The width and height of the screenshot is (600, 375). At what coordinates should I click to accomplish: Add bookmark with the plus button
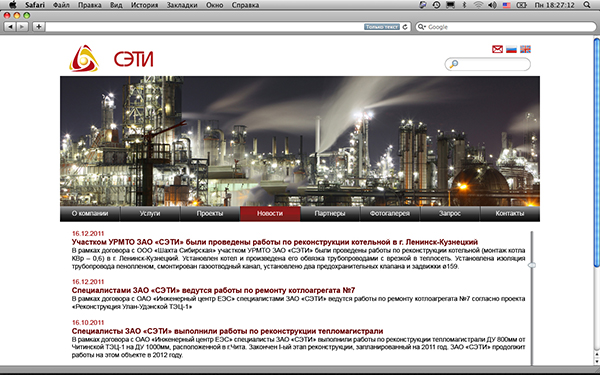click(38, 27)
